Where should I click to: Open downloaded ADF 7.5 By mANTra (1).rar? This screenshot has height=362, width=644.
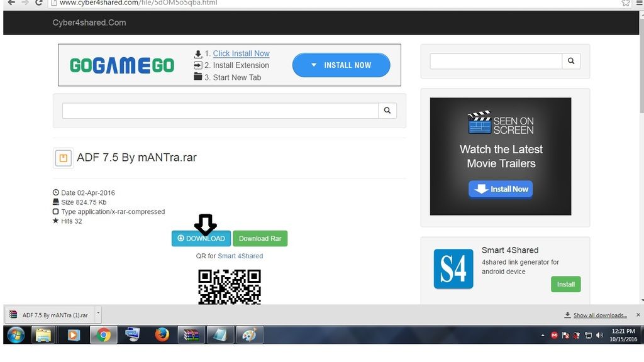[x=50, y=315]
